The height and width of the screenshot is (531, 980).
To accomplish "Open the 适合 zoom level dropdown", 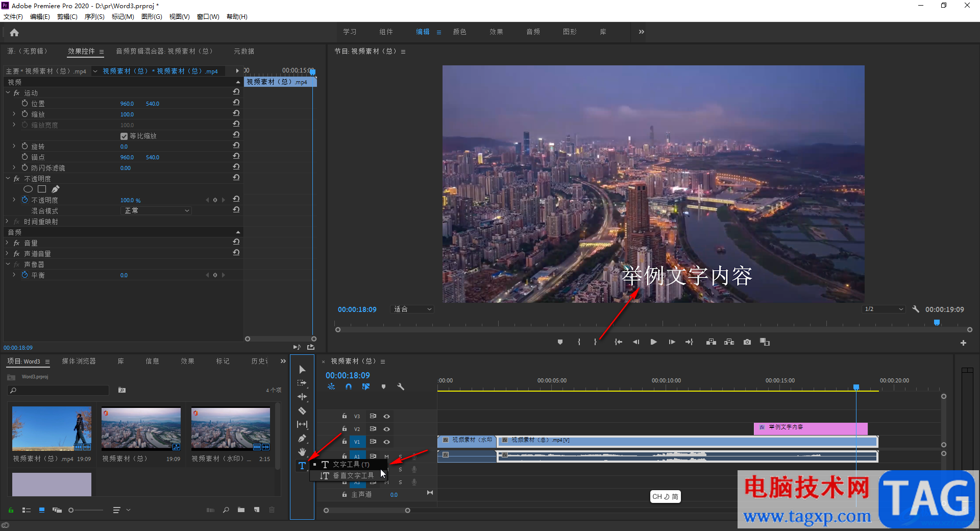I will pyautogui.click(x=412, y=309).
